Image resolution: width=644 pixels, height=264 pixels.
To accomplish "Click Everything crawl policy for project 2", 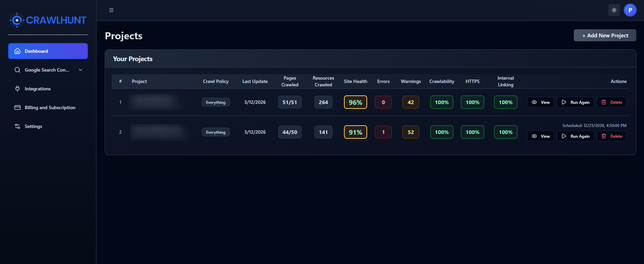I will pyautogui.click(x=215, y=132).
